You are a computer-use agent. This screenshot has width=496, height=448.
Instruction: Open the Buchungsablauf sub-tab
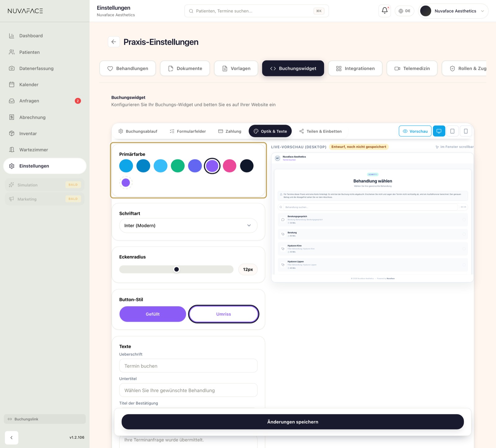[138, 131]
